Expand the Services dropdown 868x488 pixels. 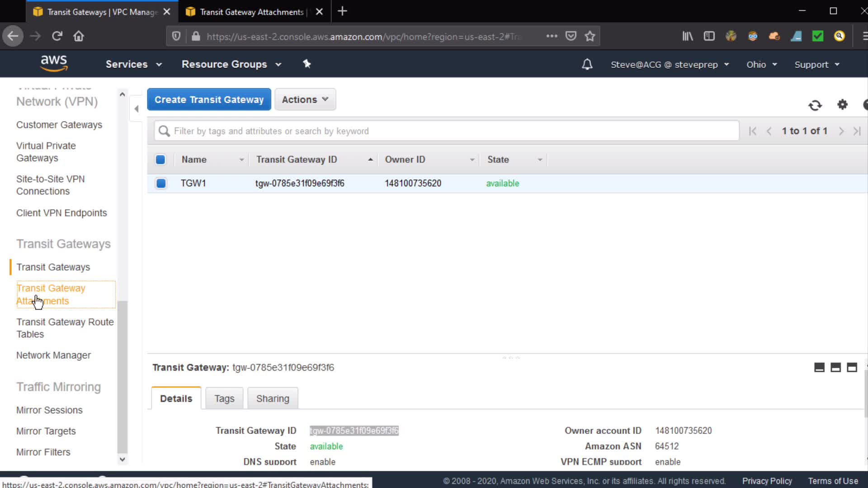coord(134,64)
